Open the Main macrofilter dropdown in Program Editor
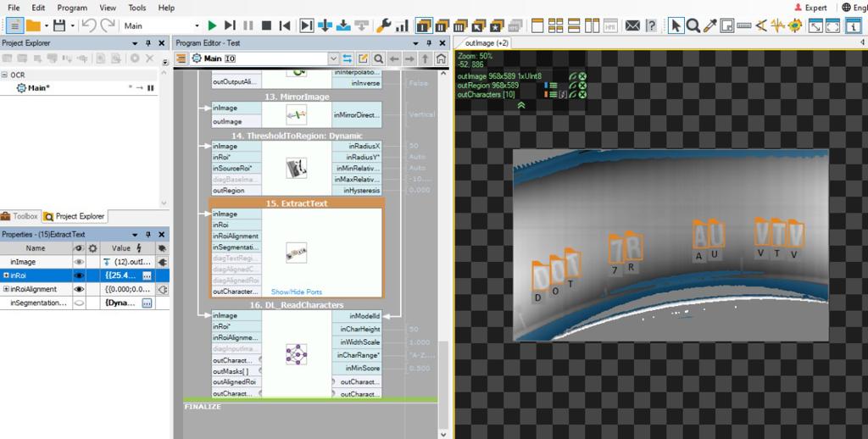This screenshot has width=868, height=439. pos(332,58)
